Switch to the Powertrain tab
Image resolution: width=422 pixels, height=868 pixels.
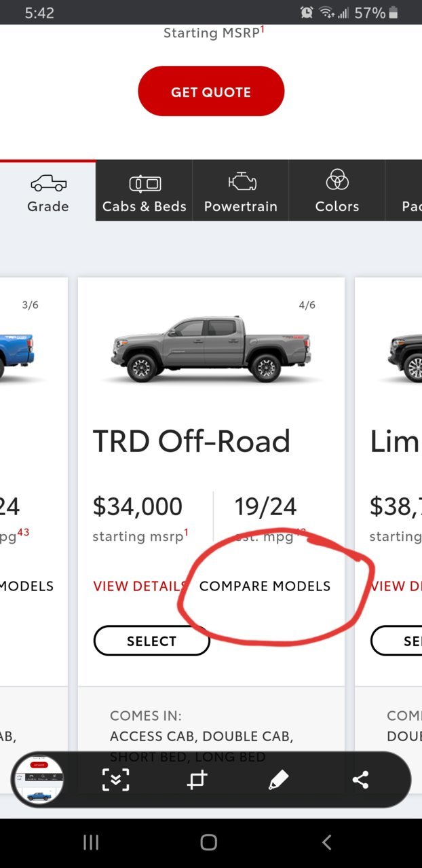241,191
